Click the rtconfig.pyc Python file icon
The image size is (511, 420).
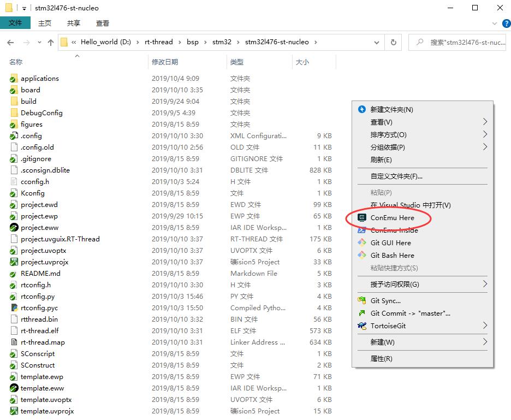14,307
